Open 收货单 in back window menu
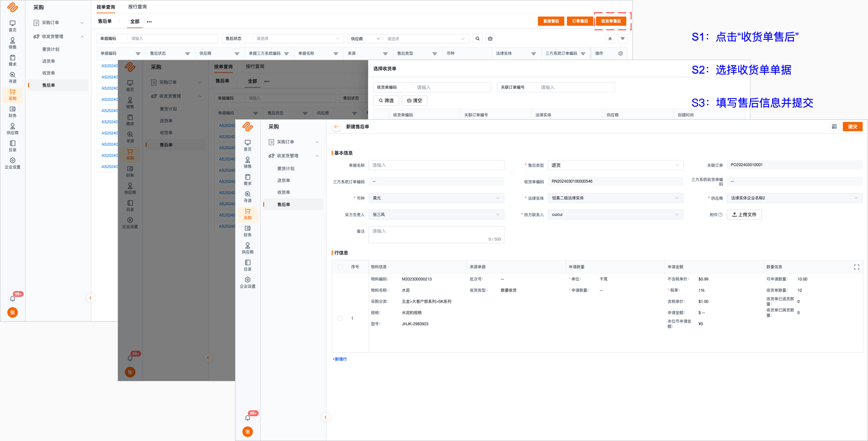Viewport: 868px width, 441px height. pos(49,73)
